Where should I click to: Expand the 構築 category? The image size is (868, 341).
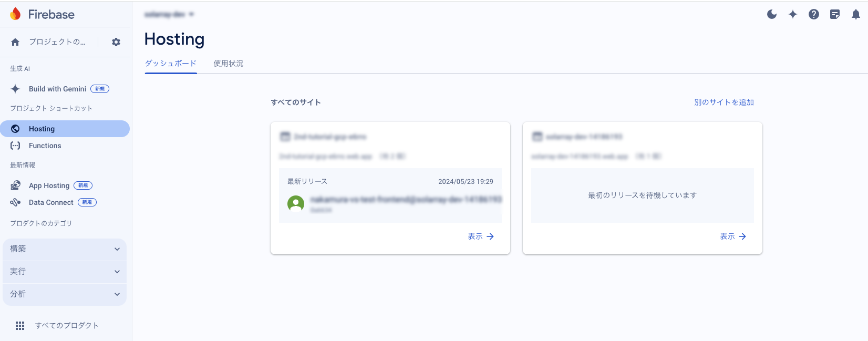[65, 249]
